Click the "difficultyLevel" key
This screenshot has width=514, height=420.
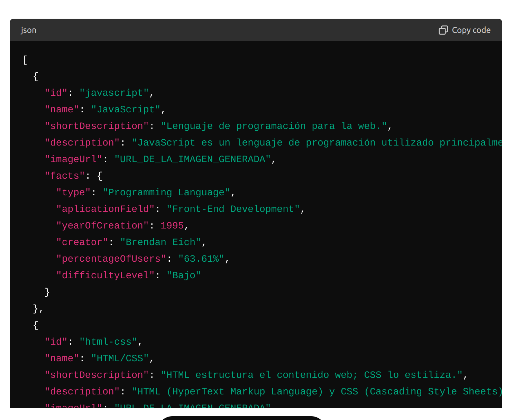pos(105,276)
